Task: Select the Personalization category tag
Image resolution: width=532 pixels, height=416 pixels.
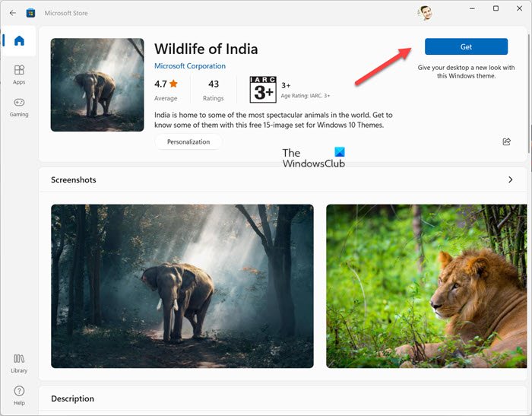Action: click(x=188, y=141)
